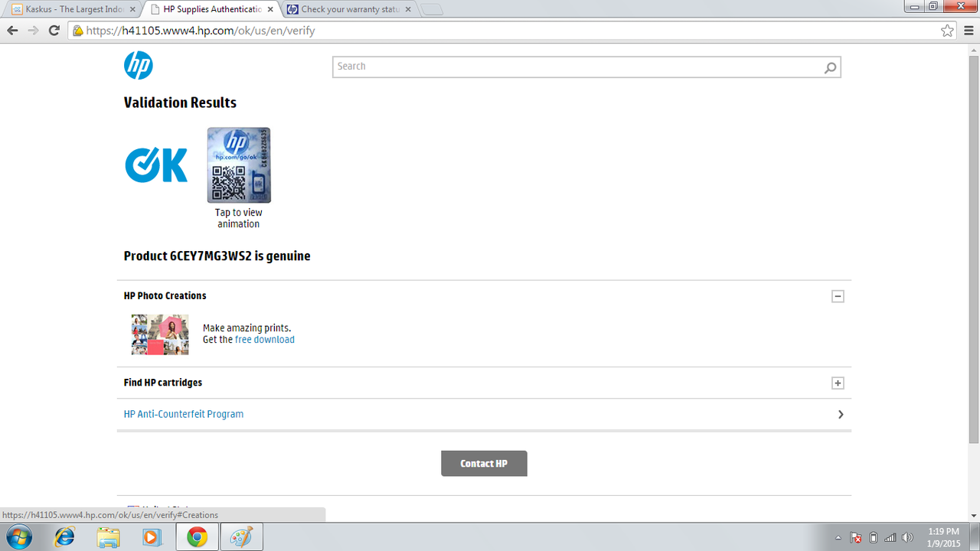
Task: Click the search magnifier icon
Action: tap(830, 67)
